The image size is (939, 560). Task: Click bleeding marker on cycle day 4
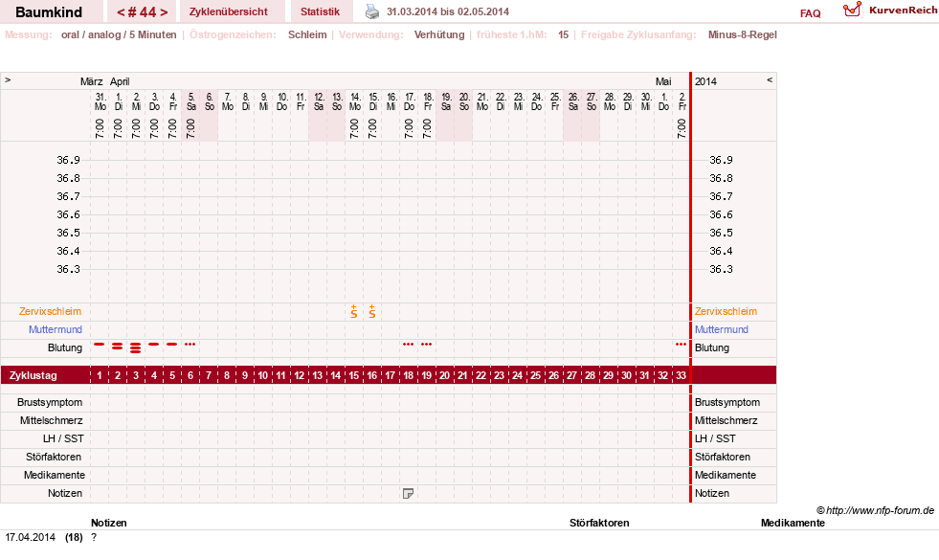pos(154,345)
